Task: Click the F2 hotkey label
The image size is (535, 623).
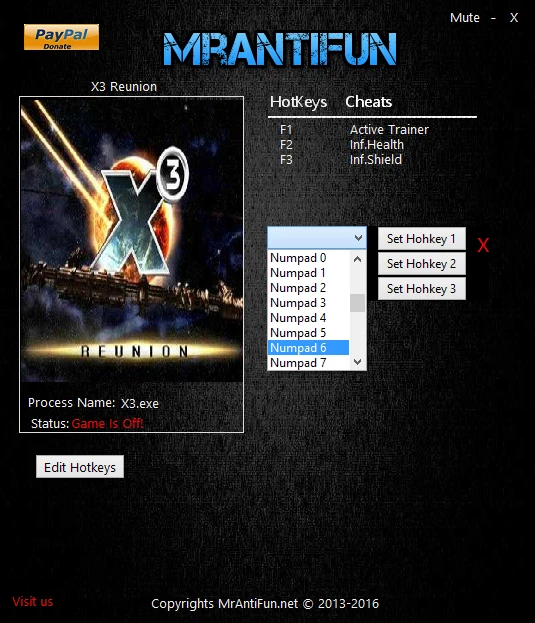Action: 286,145
